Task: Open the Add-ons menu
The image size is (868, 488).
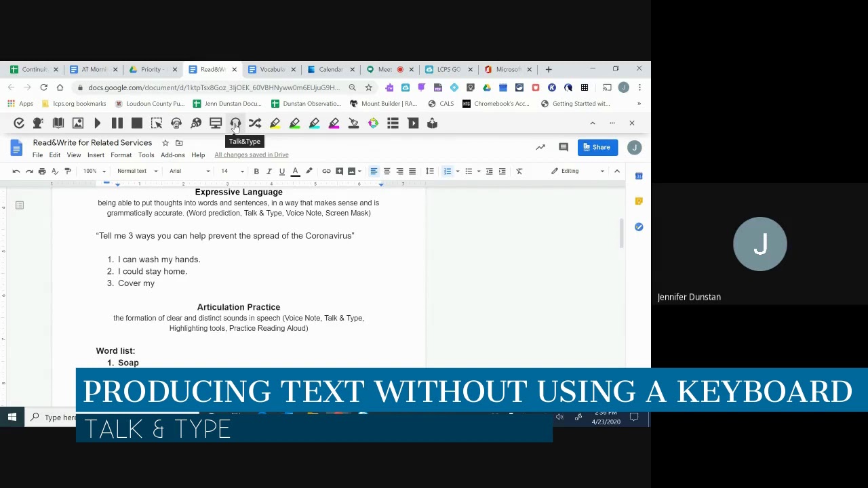Action: (173, 155)
